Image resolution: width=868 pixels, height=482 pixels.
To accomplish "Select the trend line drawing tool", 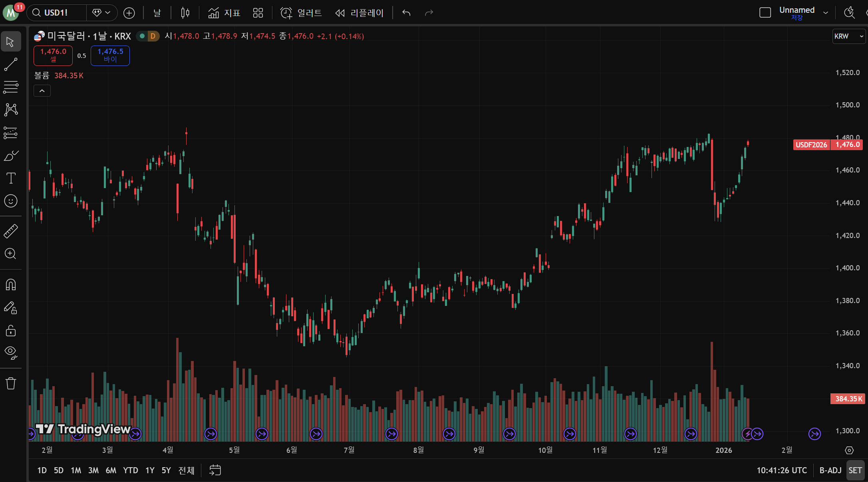I will (x=11, y=64).
